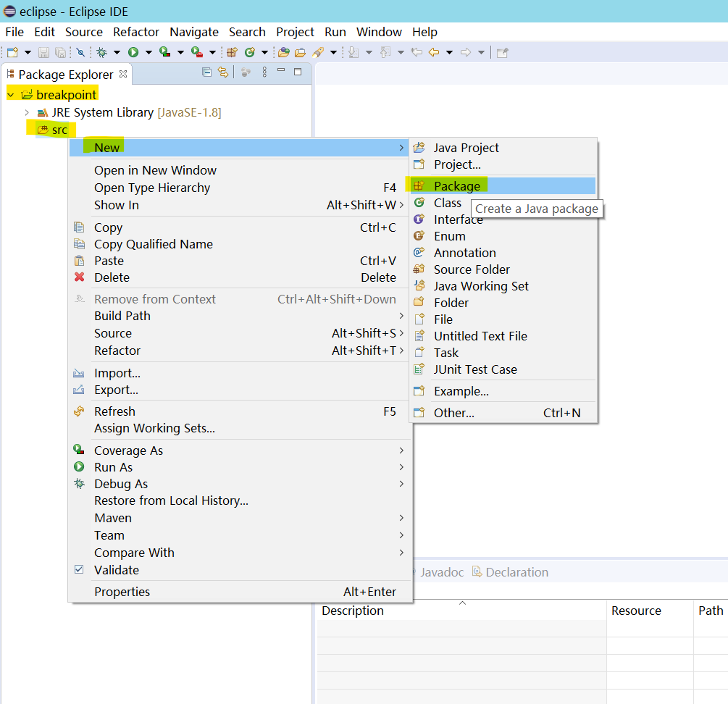The width and height of the screenshot is (728, 704).
Task: Open the Coverage As submenu
Action: (239, 451)
